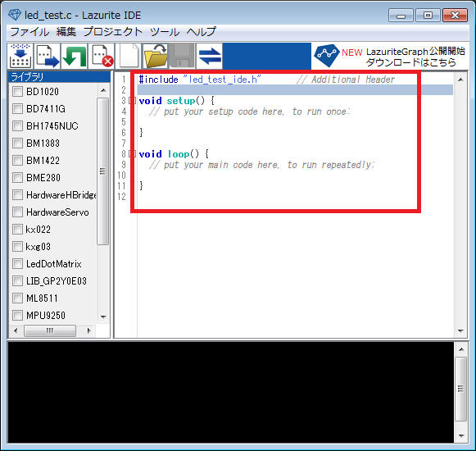Collapse the void loop() fold marker
This screenshot has width=476, height=451.
point(132,154)
